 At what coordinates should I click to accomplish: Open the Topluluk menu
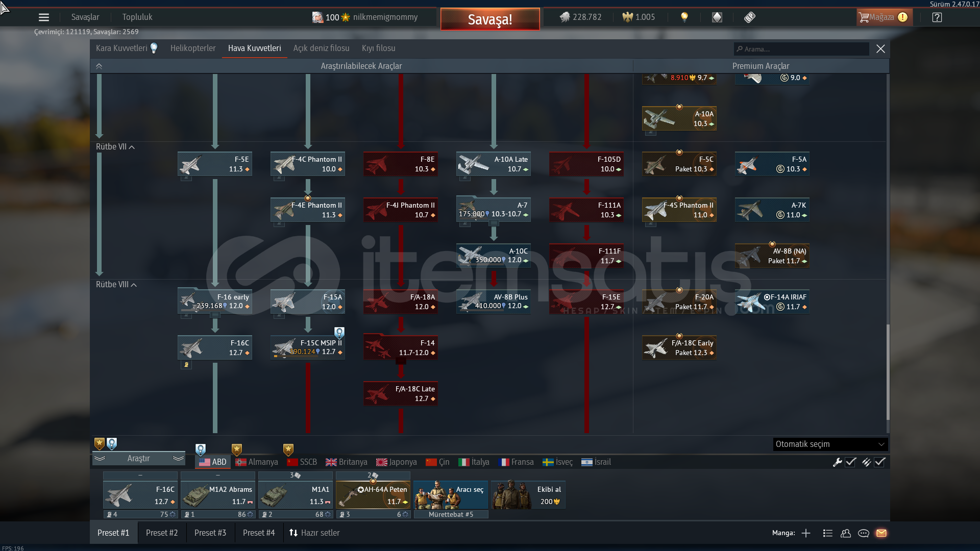coord(137,17)
